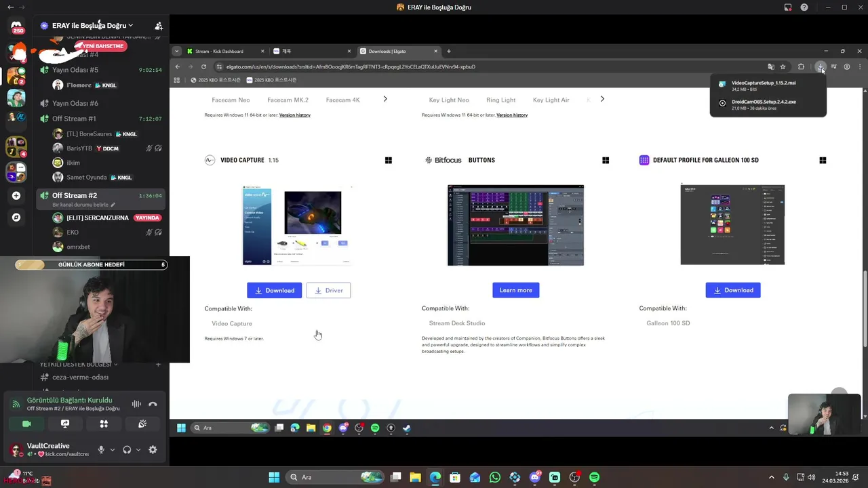Select Facecam MK.2 product tab

[x=288, y=100]
